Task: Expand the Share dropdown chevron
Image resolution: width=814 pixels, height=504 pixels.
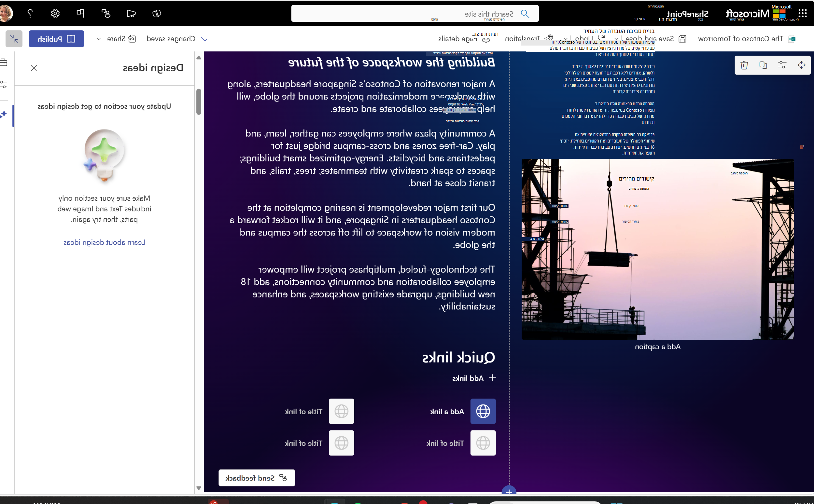Action: [98, 39]
